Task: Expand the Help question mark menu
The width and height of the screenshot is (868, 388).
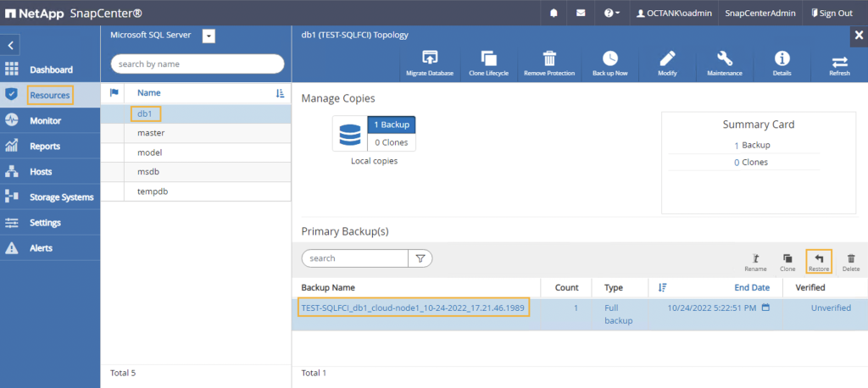Action: click(x=612, y=14)
